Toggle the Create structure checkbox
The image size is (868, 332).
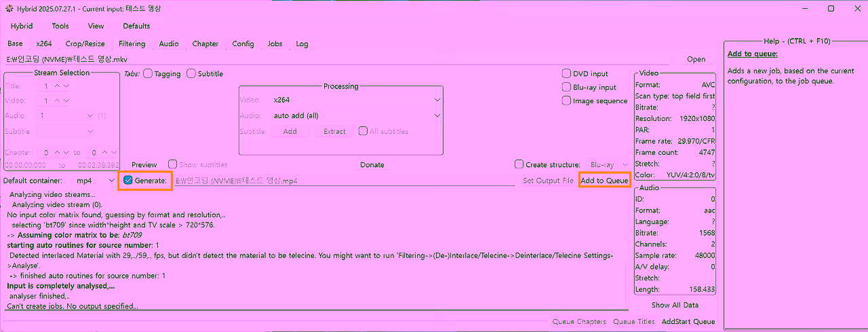pyautogui.click(x=519, y=164)
